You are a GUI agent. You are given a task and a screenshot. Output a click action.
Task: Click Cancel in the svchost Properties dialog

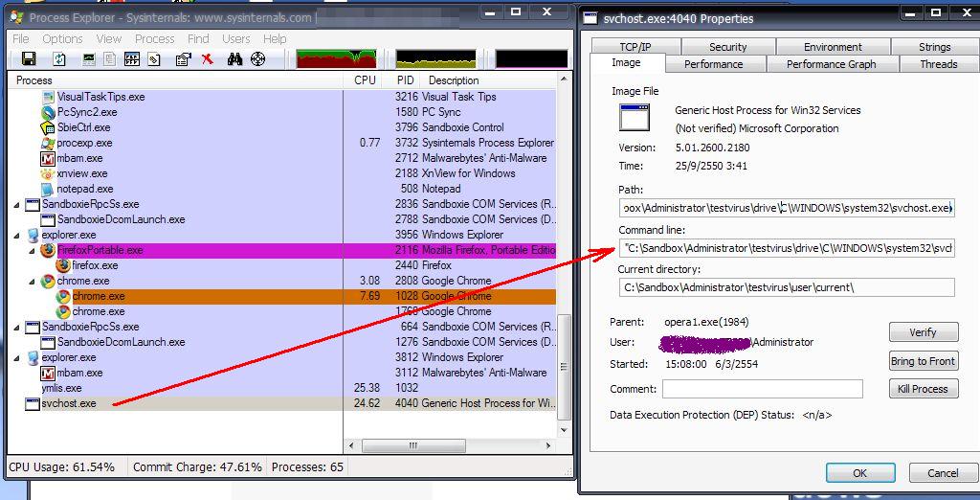(x=943, y=473)
